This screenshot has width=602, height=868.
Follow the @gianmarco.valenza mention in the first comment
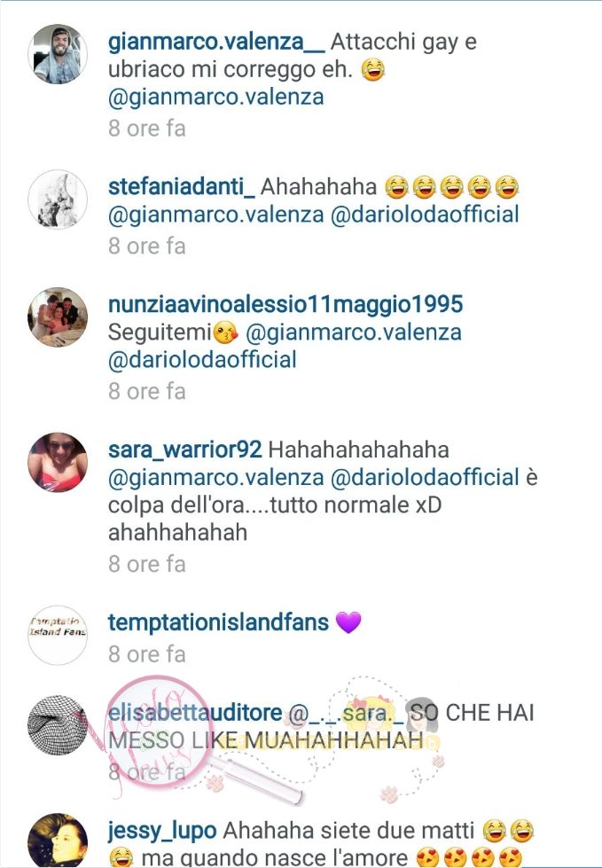pyautogui.click(x=215, y=97)
